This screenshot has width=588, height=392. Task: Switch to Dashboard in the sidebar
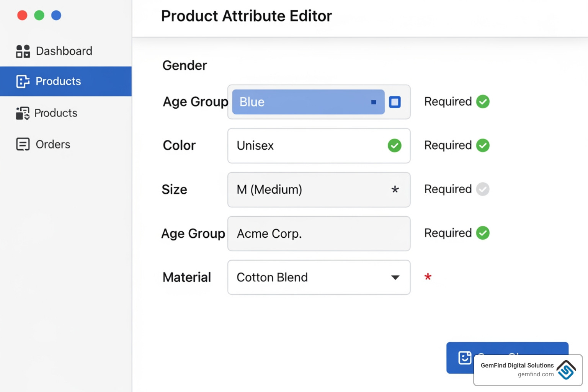click(64, 51)
